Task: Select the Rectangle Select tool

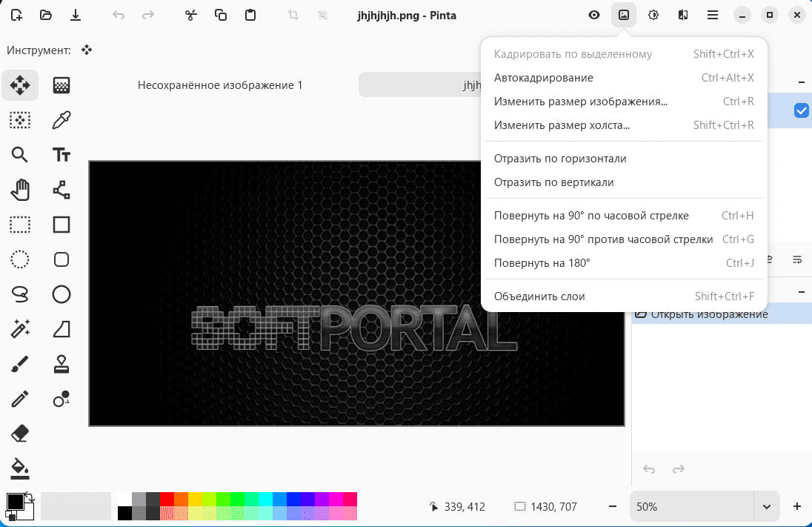Action: (x=20, y=225)
